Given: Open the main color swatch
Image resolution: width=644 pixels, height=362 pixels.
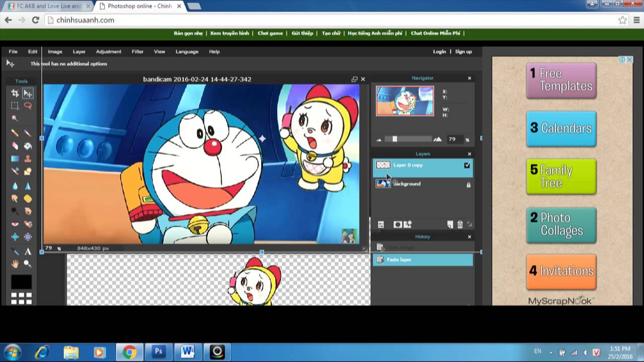Looking at the screenshot, I should (x=21, y=282).
